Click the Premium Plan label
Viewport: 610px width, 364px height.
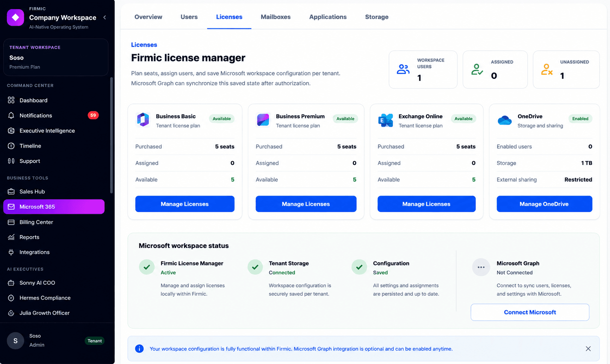point(24,67)
